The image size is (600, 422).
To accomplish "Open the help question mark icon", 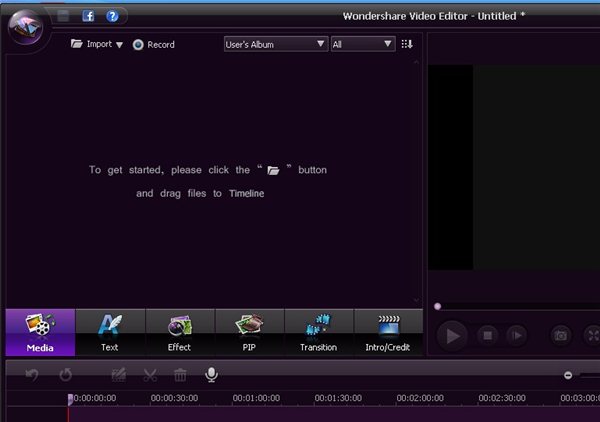I will [112, 16].
